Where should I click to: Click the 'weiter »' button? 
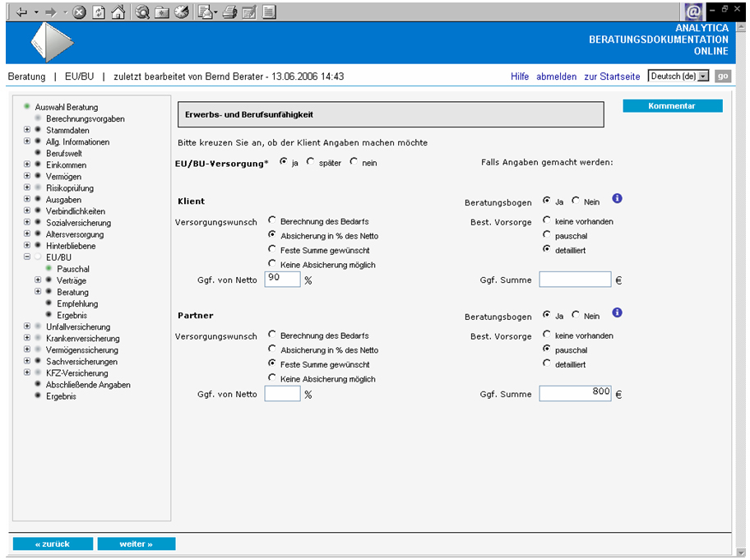pos(136,544)
